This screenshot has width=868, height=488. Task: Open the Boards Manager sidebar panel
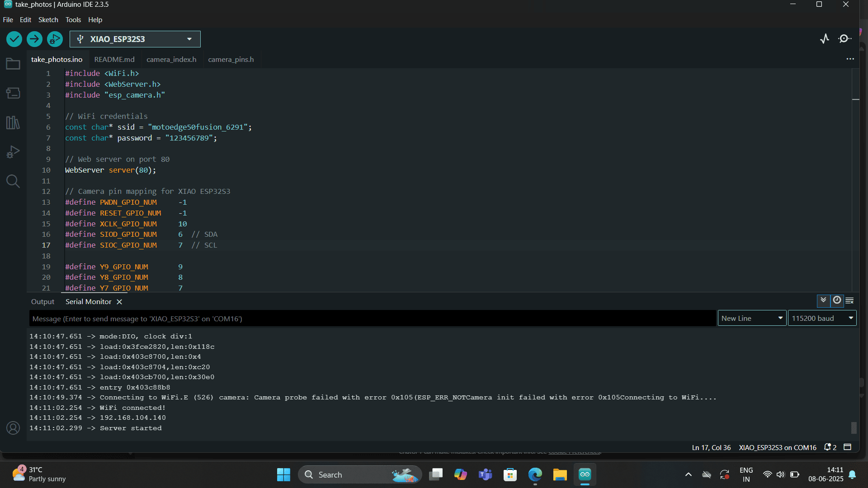pos(13,93)
